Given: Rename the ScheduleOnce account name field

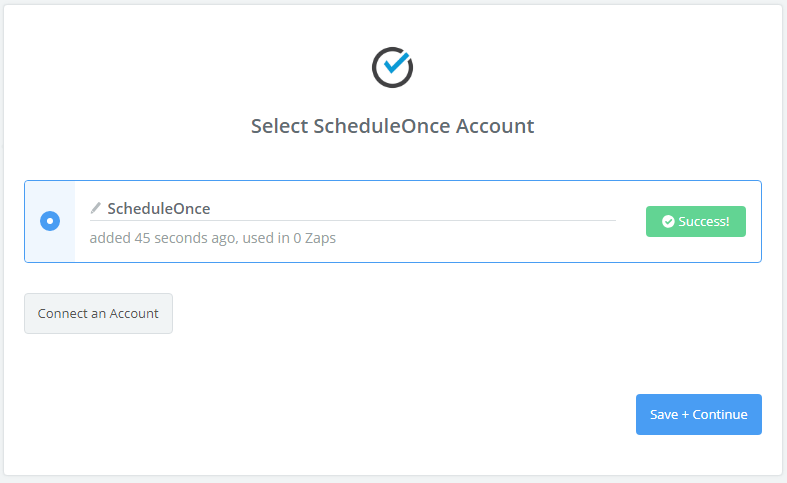Looking at the screenshot, I should coord(159,209).
